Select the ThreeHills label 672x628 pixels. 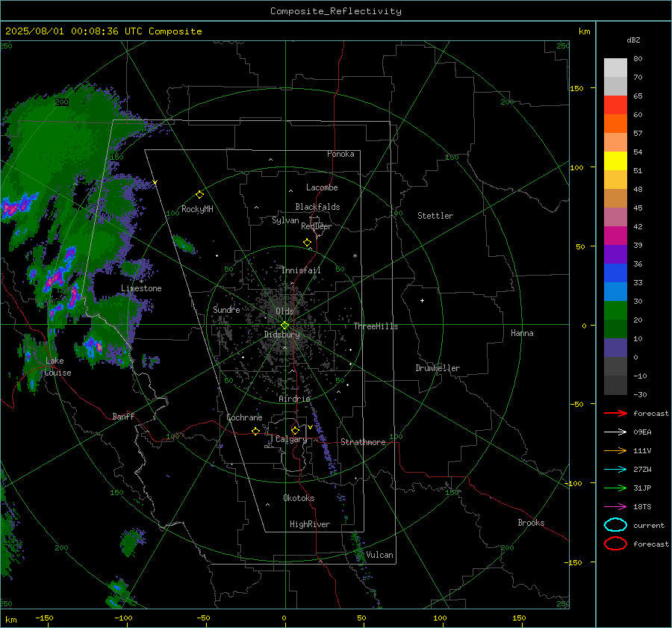tap(376, 326)
